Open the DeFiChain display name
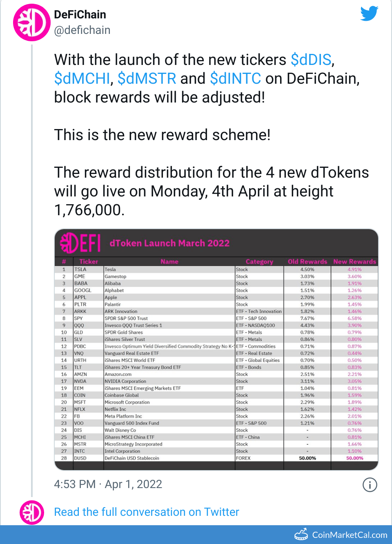Viewport: 392px width, 544px height. (80, 15)
